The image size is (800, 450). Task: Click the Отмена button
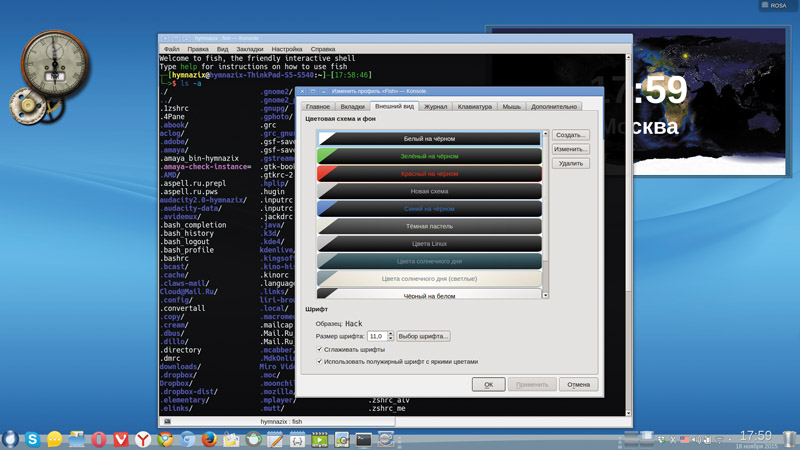pos(578,384)
